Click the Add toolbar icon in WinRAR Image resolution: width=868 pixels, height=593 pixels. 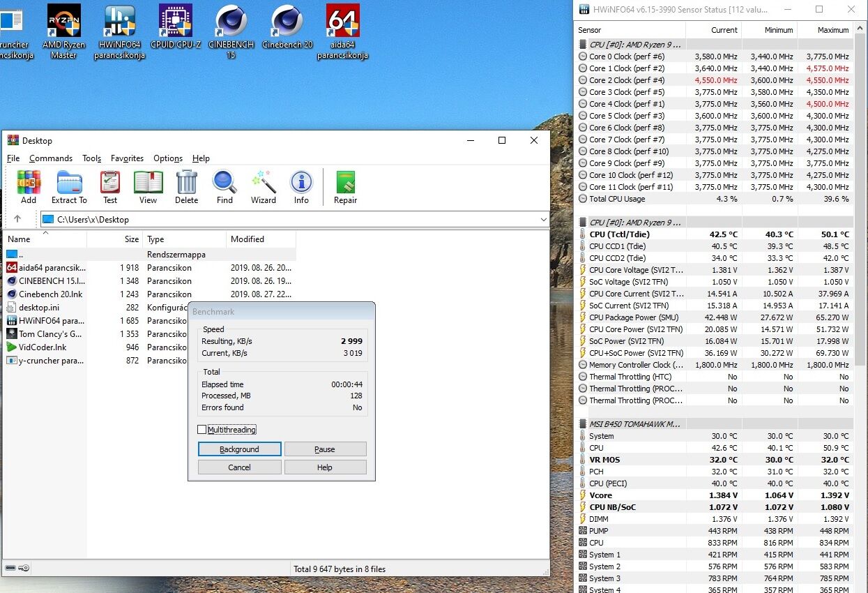pyautogui.click(x=29, y=188)
